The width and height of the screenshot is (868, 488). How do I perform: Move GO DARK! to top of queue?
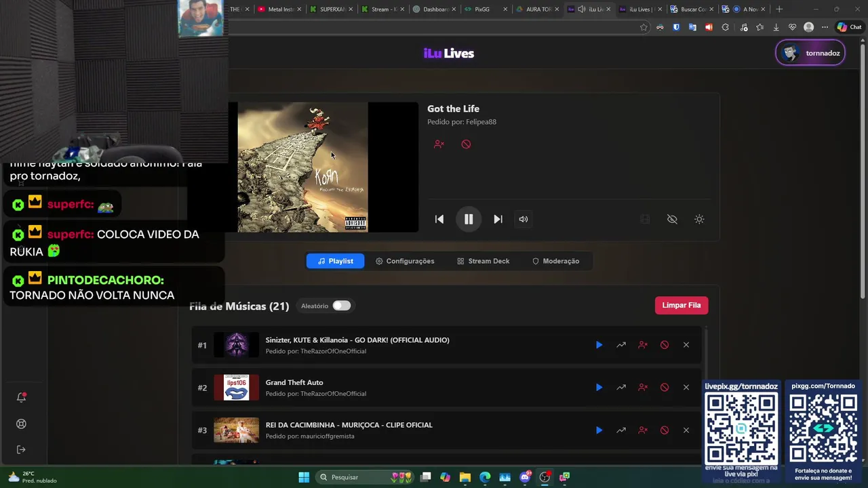click(x=620, y=345)
